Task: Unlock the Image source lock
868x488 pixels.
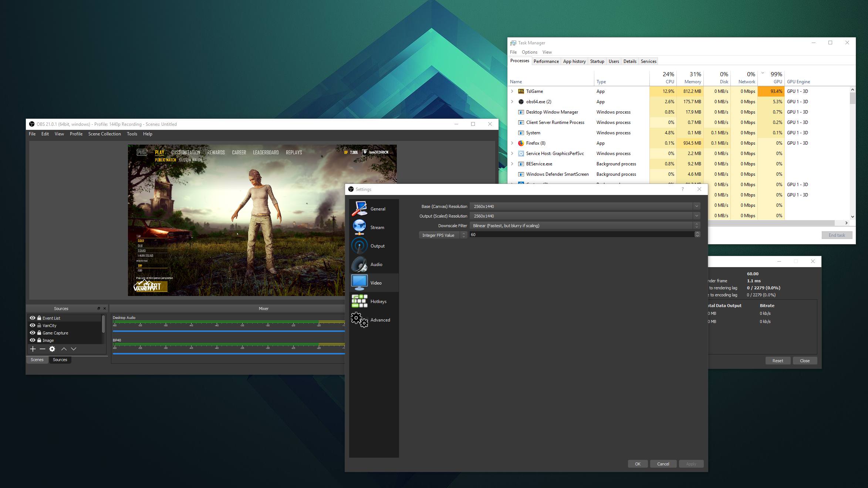Action: [39, 340]
